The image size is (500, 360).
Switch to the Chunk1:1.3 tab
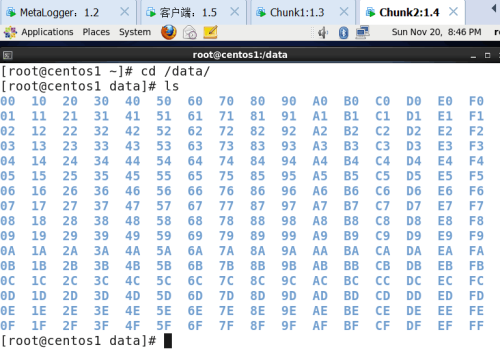(303, 13)
